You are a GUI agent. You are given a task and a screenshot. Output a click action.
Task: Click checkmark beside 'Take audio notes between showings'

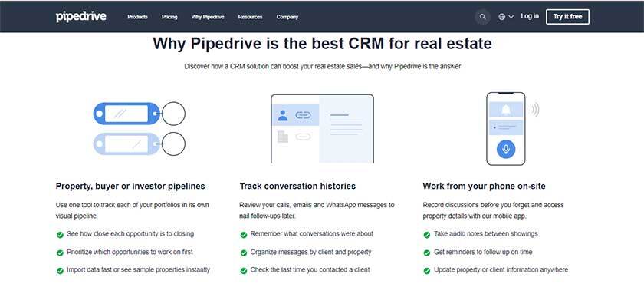click(x=427, y=234)
